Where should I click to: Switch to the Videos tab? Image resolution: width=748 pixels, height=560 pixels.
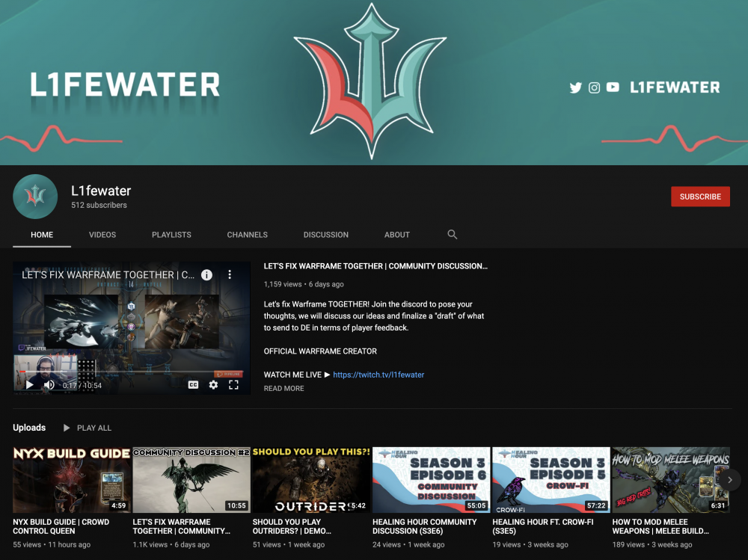click(102, 235)
